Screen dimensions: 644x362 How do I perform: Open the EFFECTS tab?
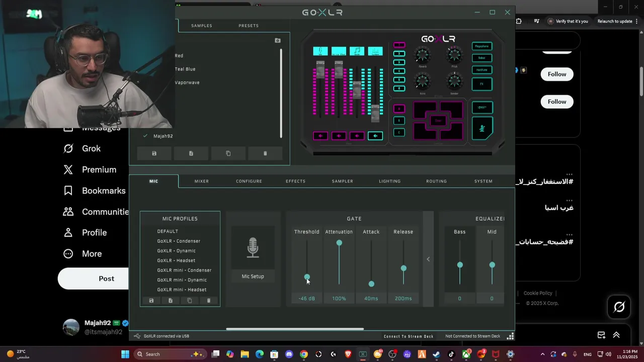(295, 181)
